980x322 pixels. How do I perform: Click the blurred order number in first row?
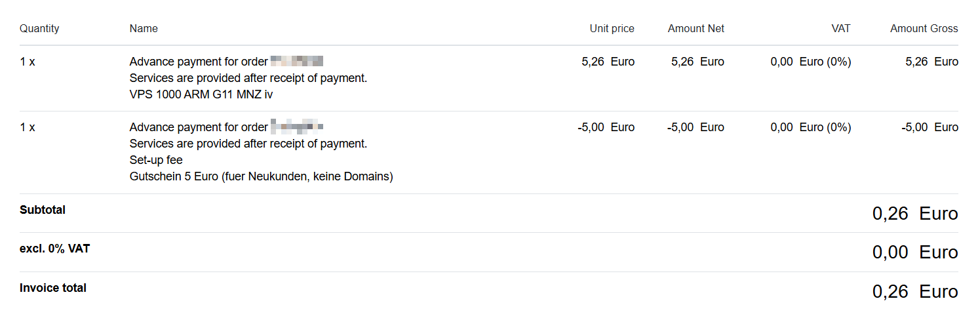pyautogui.click(x=297, y=62)
